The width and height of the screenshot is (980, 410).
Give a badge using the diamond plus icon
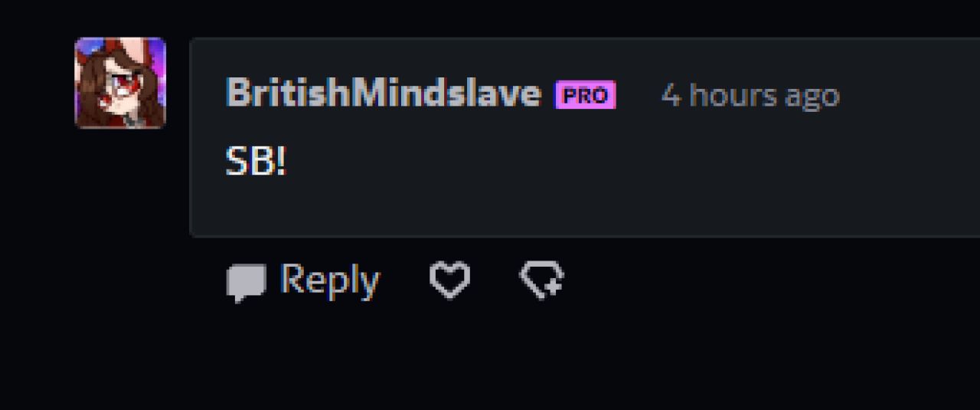pyautogui.click(x=542, y=280)
